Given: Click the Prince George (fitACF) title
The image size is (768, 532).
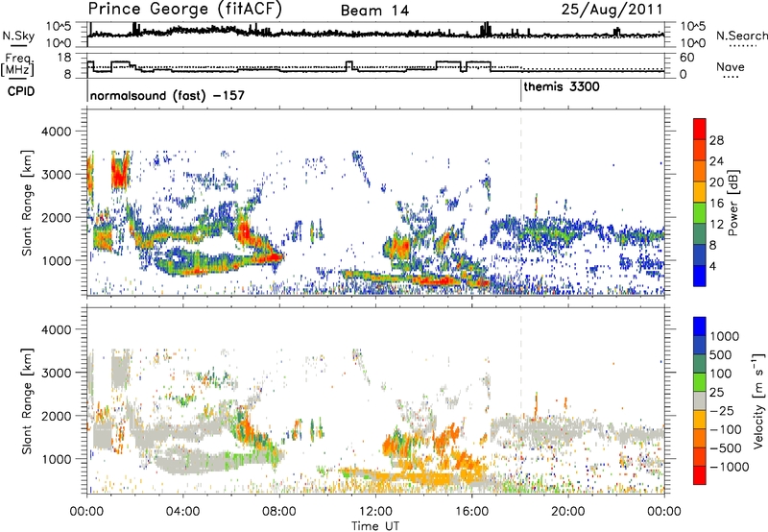Looking at the screenshot, I should 185,10.
